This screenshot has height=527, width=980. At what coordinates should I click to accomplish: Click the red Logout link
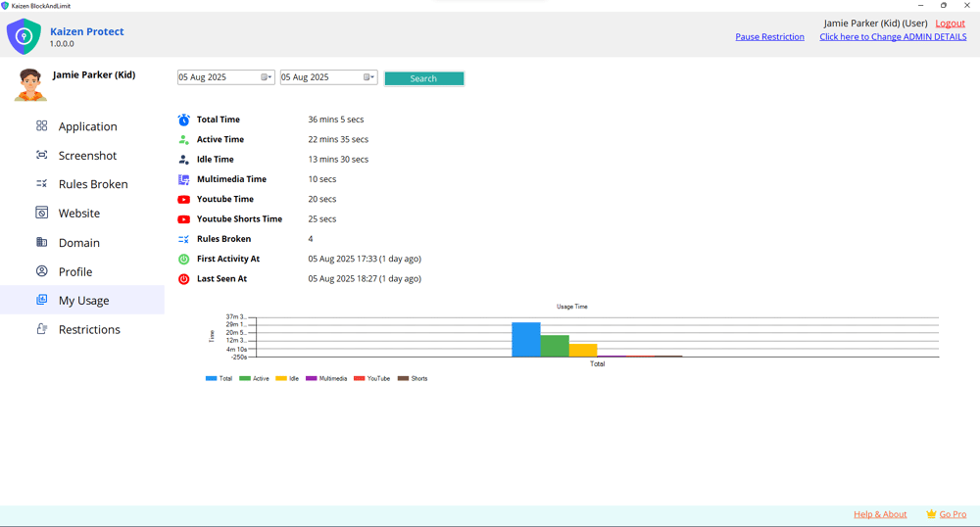(x=950, y=24)
